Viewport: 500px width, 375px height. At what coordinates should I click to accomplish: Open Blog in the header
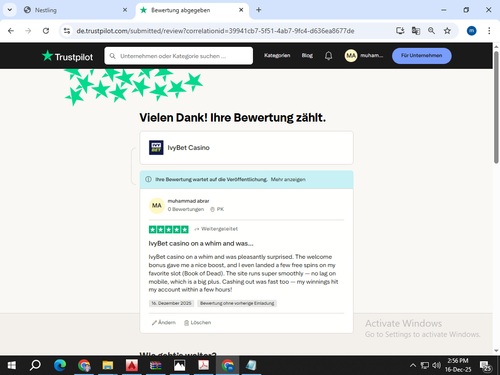pyautogui.click(x=307, y=55)
